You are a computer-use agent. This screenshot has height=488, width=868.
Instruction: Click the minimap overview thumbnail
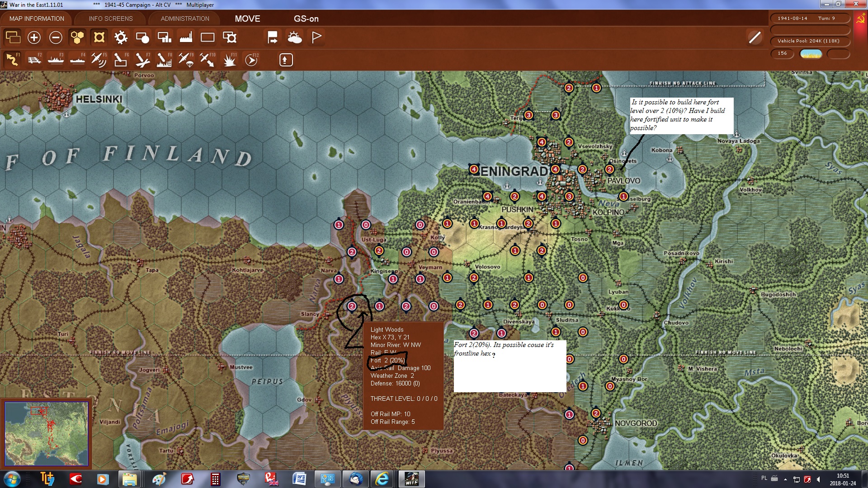coord(46,434)
